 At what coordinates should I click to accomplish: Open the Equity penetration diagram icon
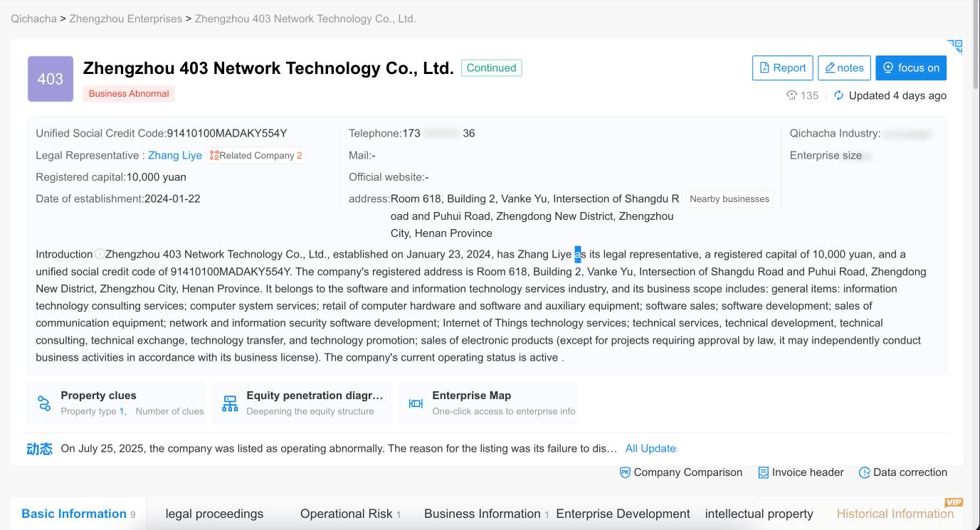[229, 403]
